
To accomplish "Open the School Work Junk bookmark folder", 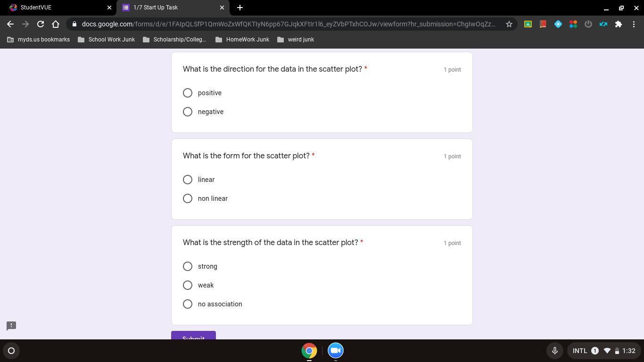I will (x=106, y=40).
